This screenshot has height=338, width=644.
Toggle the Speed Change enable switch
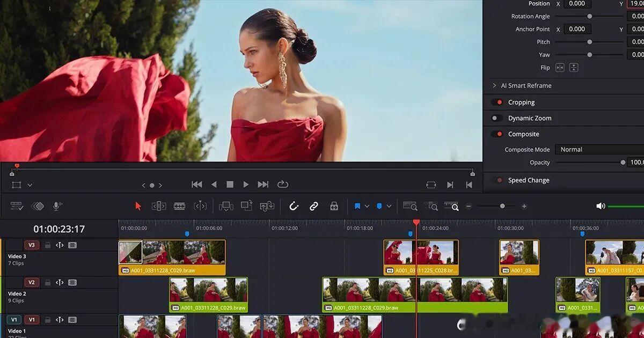[497, 180]
